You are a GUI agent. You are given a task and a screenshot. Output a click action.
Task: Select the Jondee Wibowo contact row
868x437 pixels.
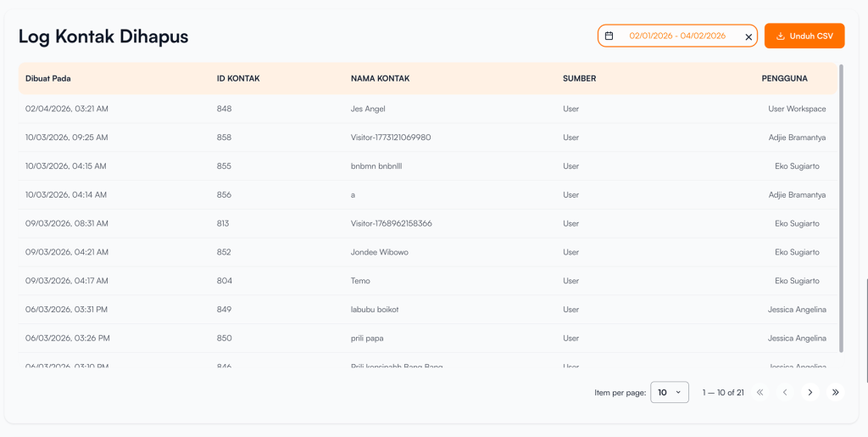click(x=379, y=252)
